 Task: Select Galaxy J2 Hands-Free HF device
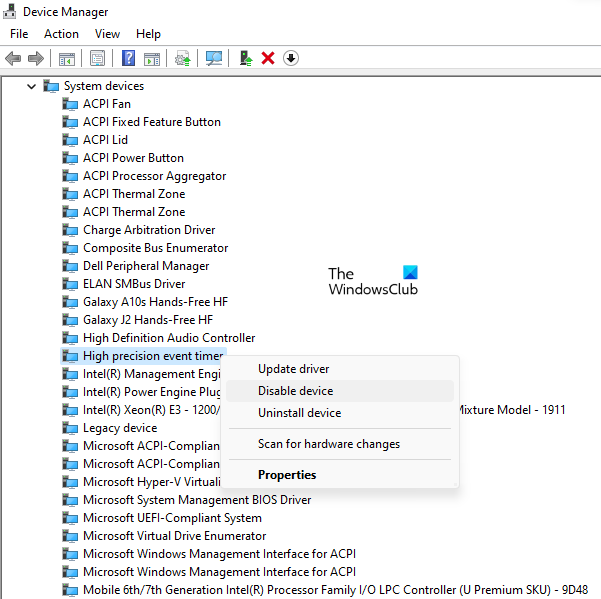tap(148, 320)
